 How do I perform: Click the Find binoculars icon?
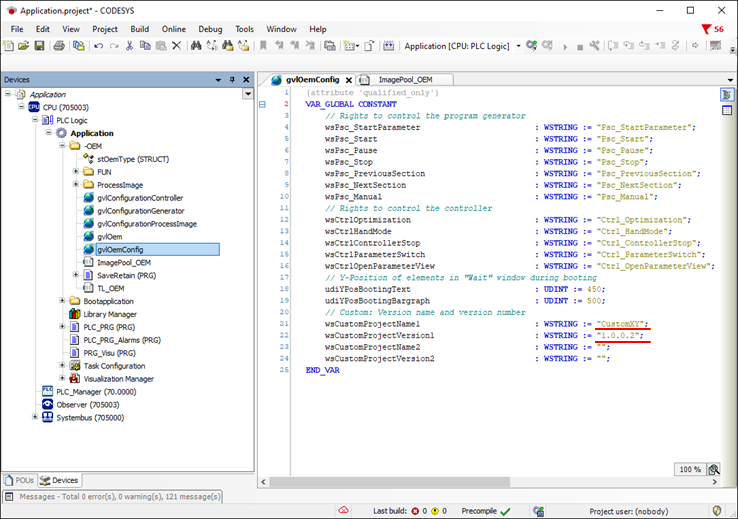click(x=197, y=46)
